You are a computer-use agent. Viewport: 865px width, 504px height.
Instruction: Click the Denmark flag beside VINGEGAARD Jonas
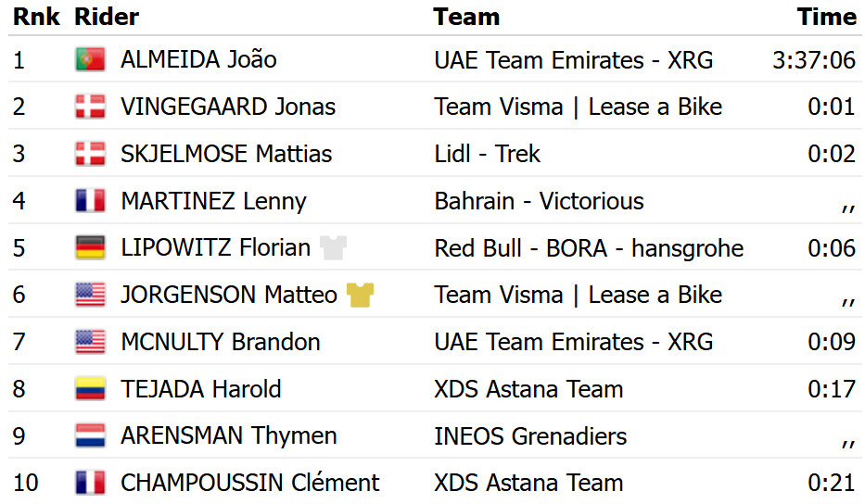coord(90,107)
